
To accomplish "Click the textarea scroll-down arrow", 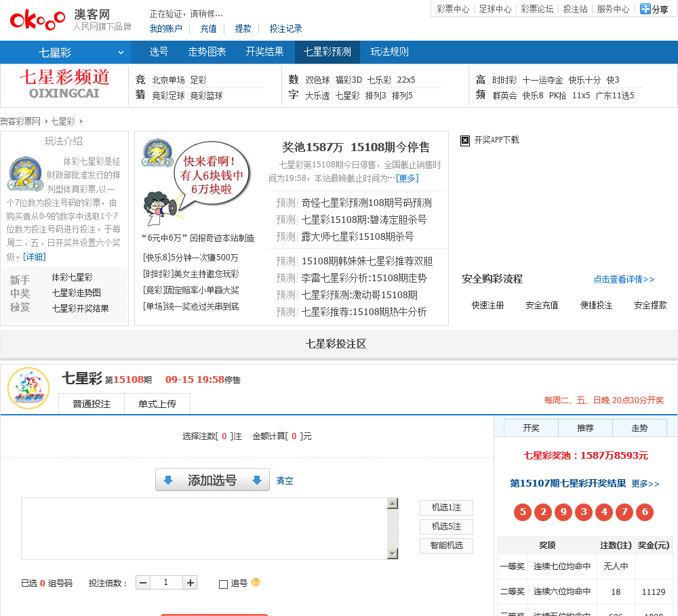I will pos(392,554).
